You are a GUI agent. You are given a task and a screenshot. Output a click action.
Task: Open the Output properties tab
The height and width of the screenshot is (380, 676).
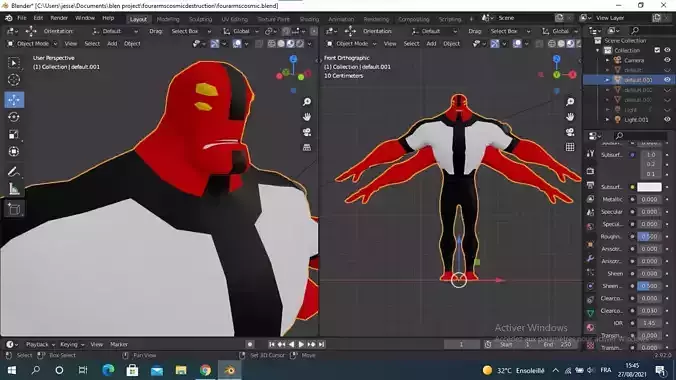pos(590,185)
